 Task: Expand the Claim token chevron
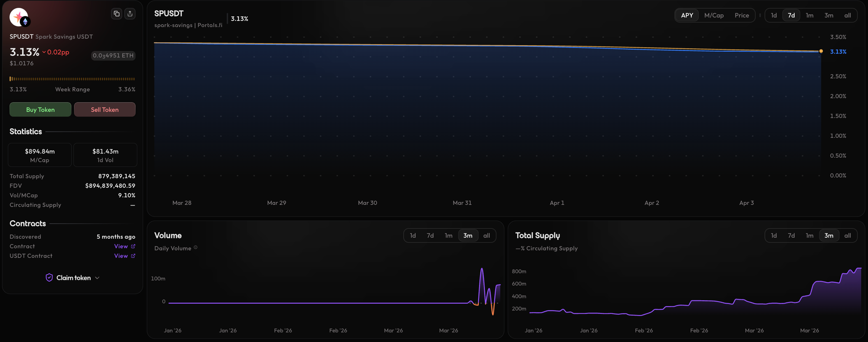point(97,278)
